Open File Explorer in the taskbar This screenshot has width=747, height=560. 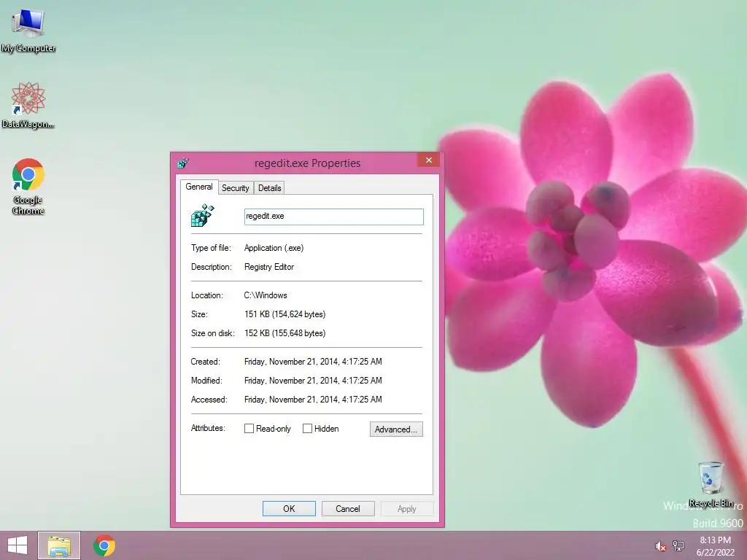[x=59, y=545]
